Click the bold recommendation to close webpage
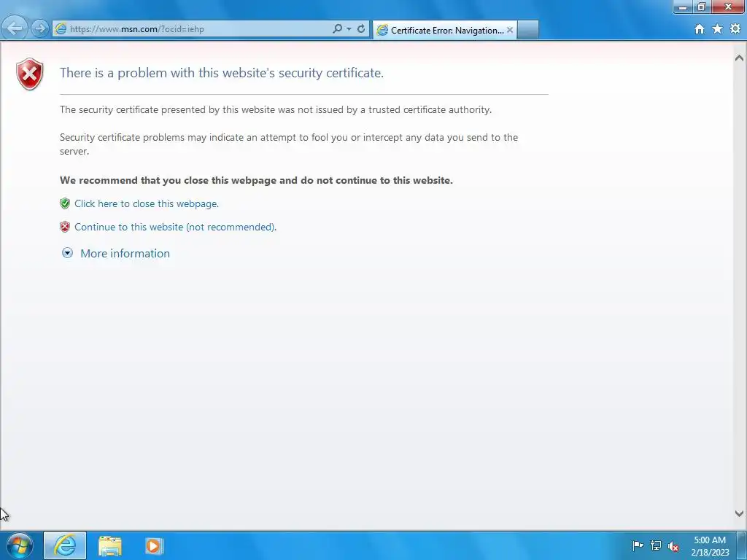The width and height of the screenshot is (747, 560). point(256,181)
